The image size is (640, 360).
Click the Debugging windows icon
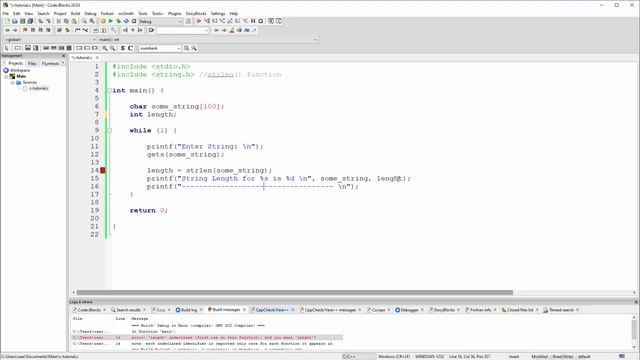pos(271,21)
